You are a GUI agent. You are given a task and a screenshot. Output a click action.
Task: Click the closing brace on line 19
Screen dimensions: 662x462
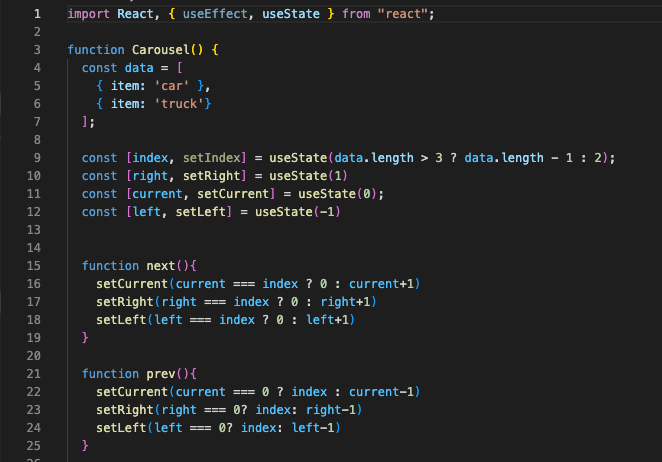tap(85, 337)
